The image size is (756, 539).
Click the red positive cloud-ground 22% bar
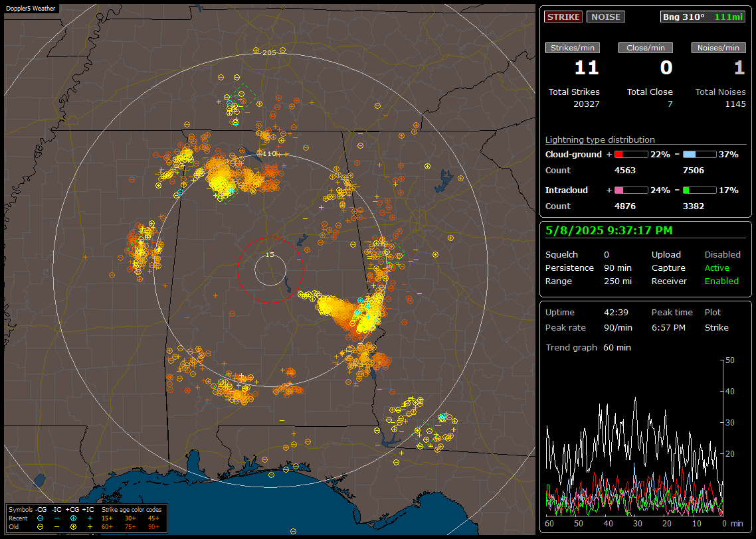click(631, 155)
